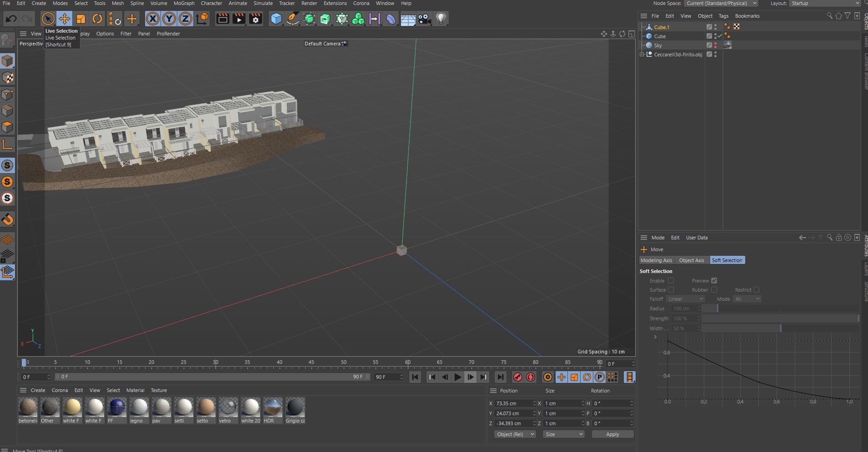868x452 pixels.
Task: Toggle Autokeying button
Action: pos(531,377)
